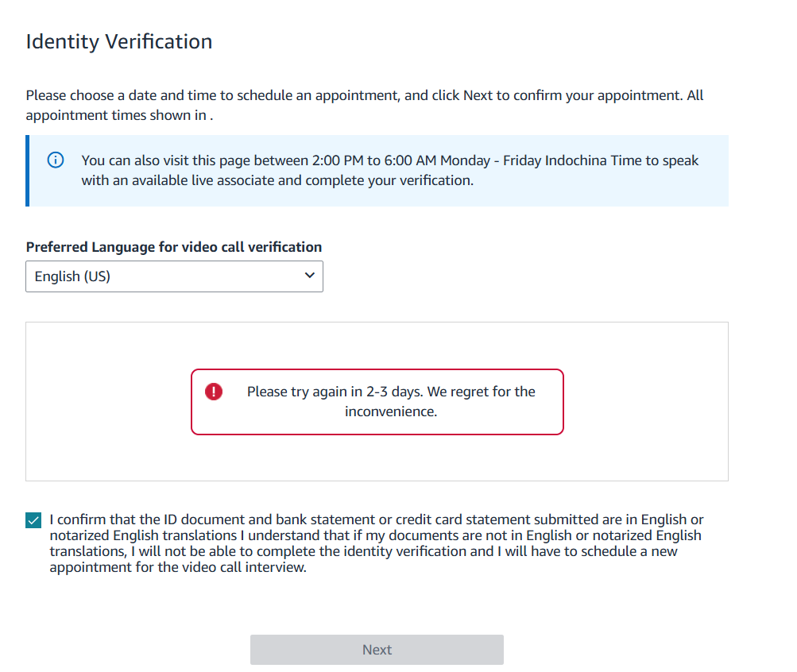Click the 'Please try again in 2-3 days' message

(x=391, y=401)
